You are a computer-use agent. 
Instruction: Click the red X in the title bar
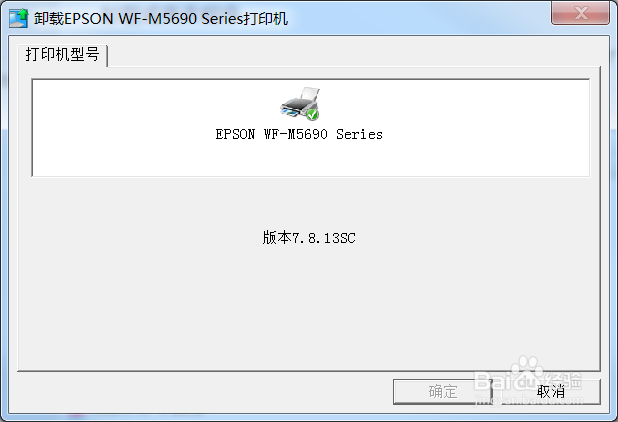580,13
